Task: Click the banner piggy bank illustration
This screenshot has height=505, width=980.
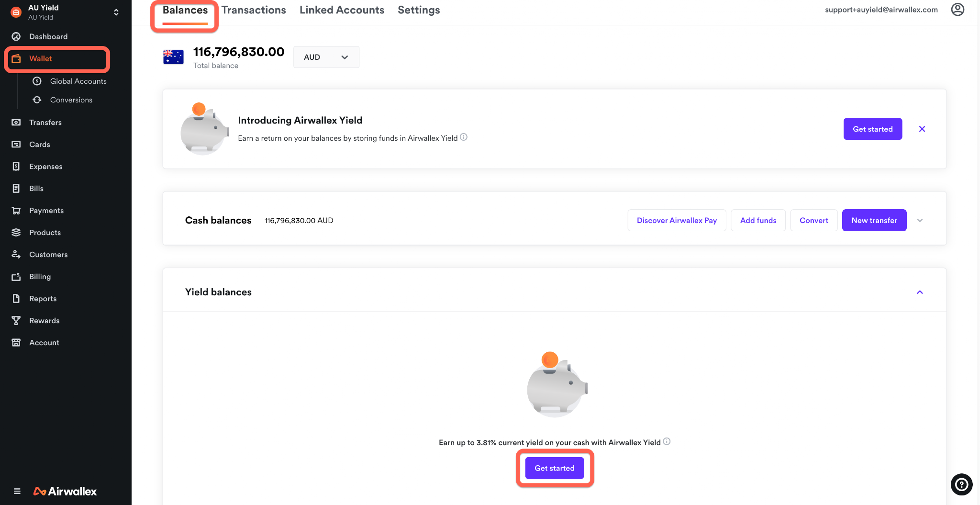Action: (204, 129)
